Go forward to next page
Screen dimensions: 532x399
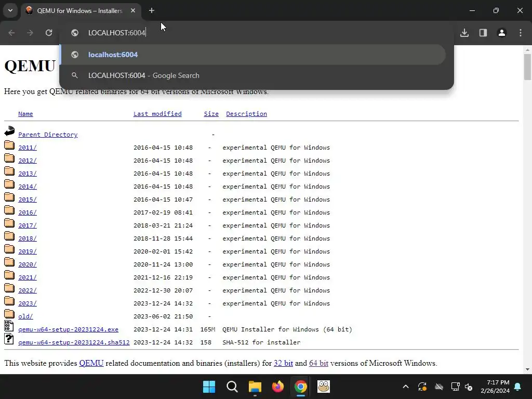click(30, 33)
